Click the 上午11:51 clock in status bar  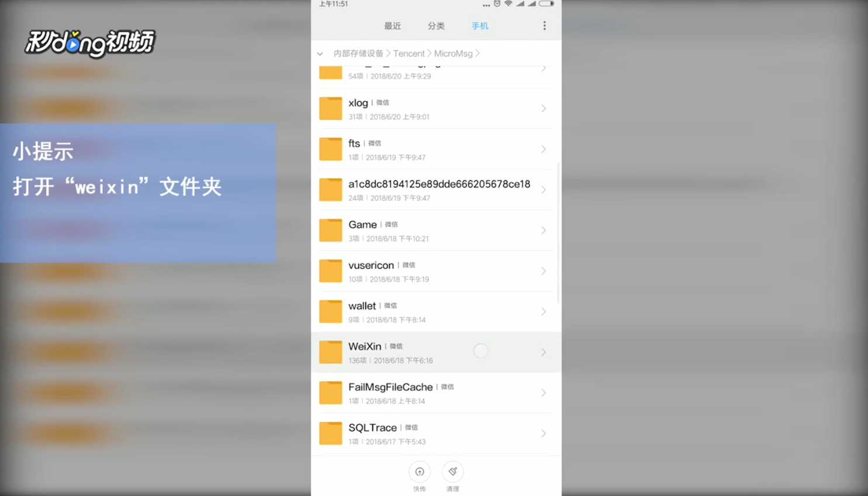coord(333,4)
